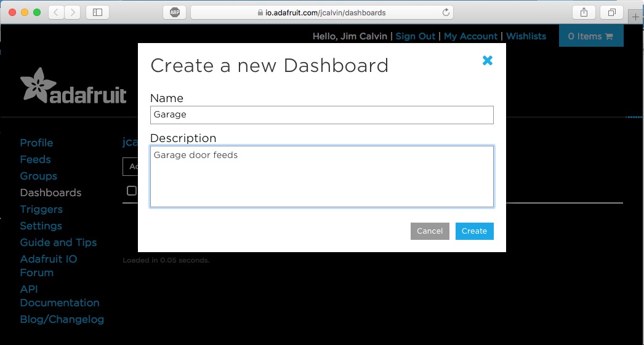Open a new tab with the plus button

(x=636, y=17)
